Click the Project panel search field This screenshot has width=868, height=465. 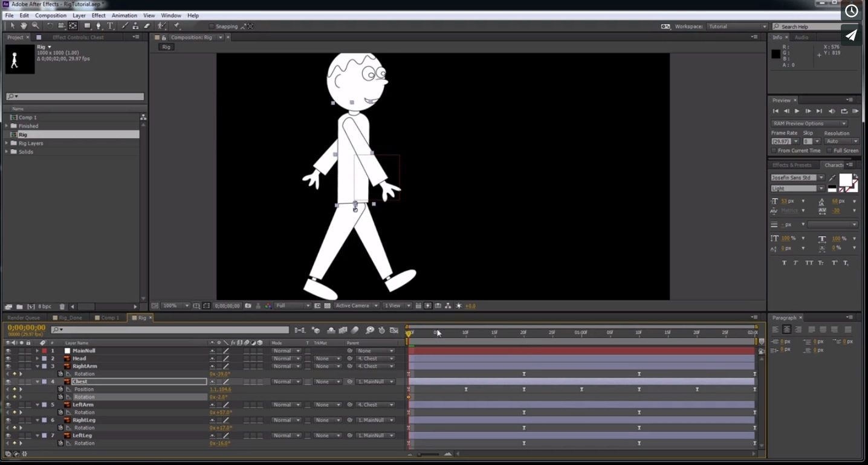pyautogui.click(x=75, y=97)
